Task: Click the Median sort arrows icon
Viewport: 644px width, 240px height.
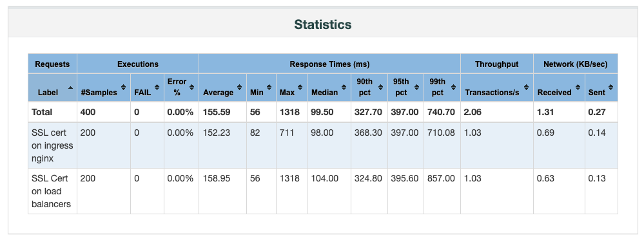Action: click(344, 87)
